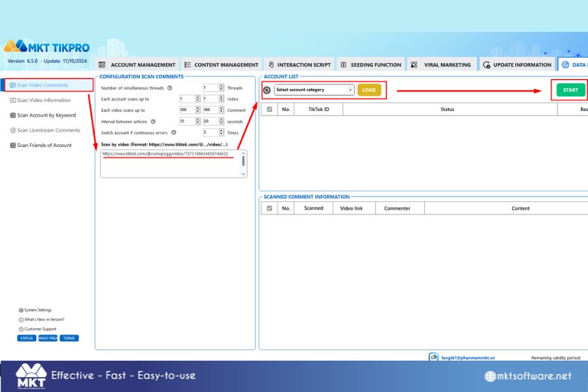The image size is (588, 392).
Task: Click the Video link column header
Action: (354, 208)
